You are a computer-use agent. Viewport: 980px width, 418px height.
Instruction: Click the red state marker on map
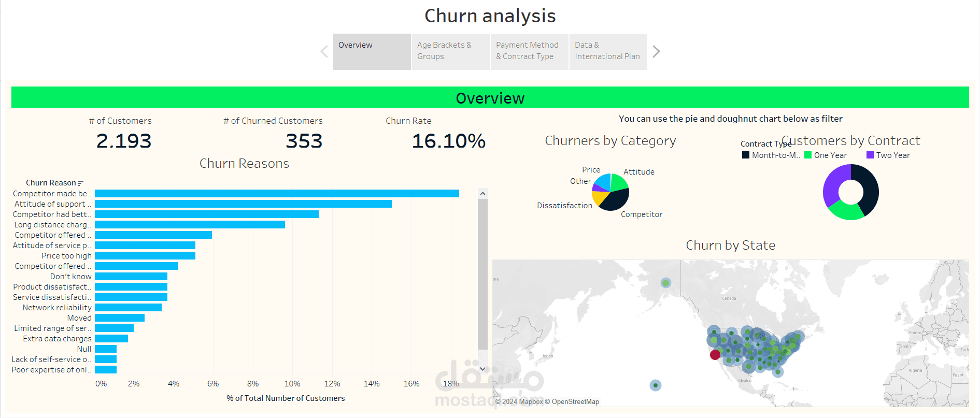715,355
